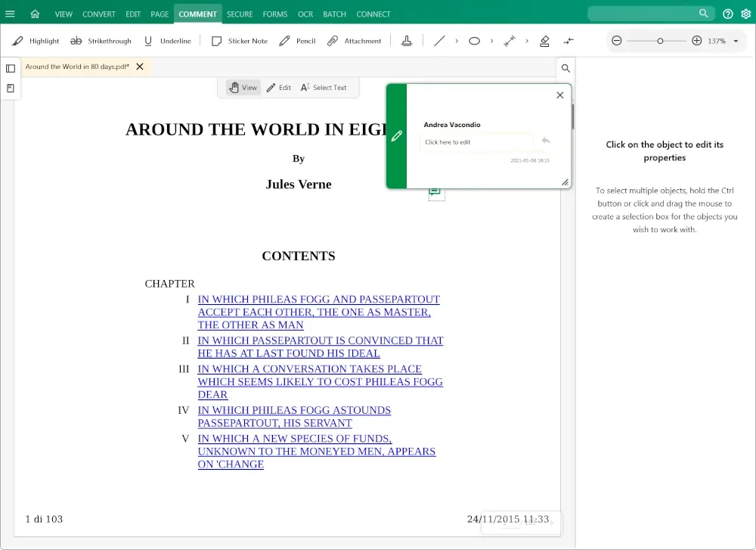Switch to View mode
Image resolution: width=756 pixels, height=550 pixels.
pyautogui.click(x=243, y=88)
